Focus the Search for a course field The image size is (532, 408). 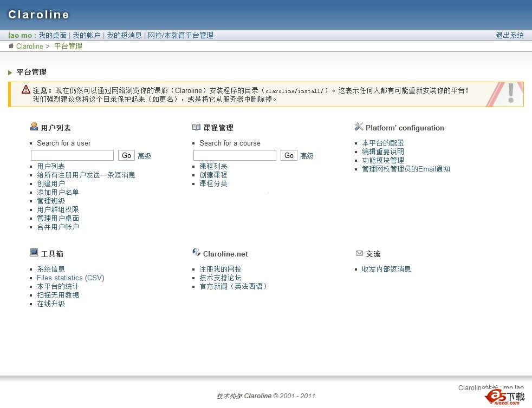(x=235, y=155)
